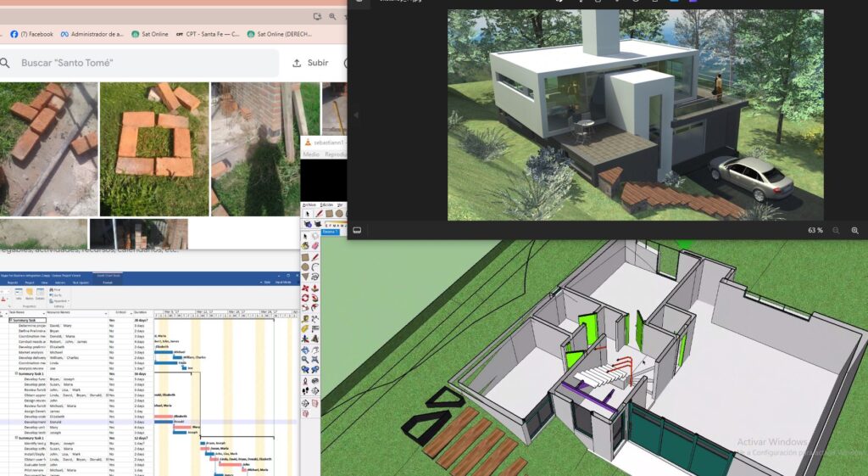This screenshot has height=476, width=868.
Task: Open the Ver menu in SketchUp
Action: [340, 205]
